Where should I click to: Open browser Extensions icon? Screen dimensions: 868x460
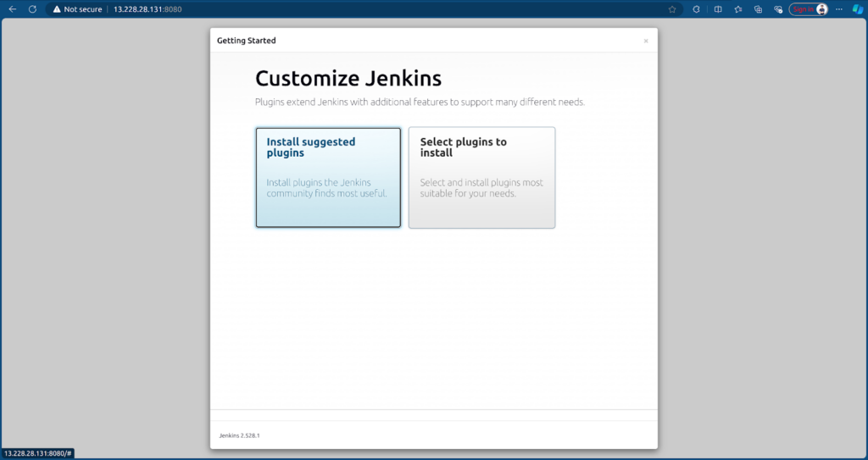pos(696,9)
